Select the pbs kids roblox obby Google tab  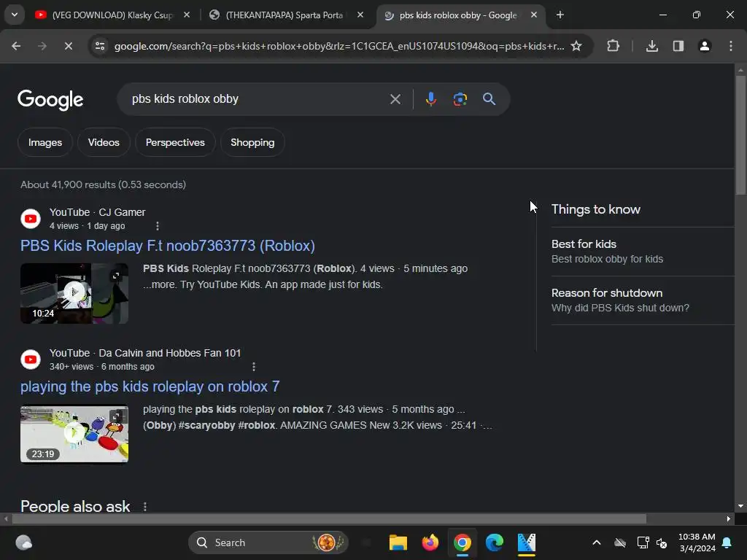point(458,15)
